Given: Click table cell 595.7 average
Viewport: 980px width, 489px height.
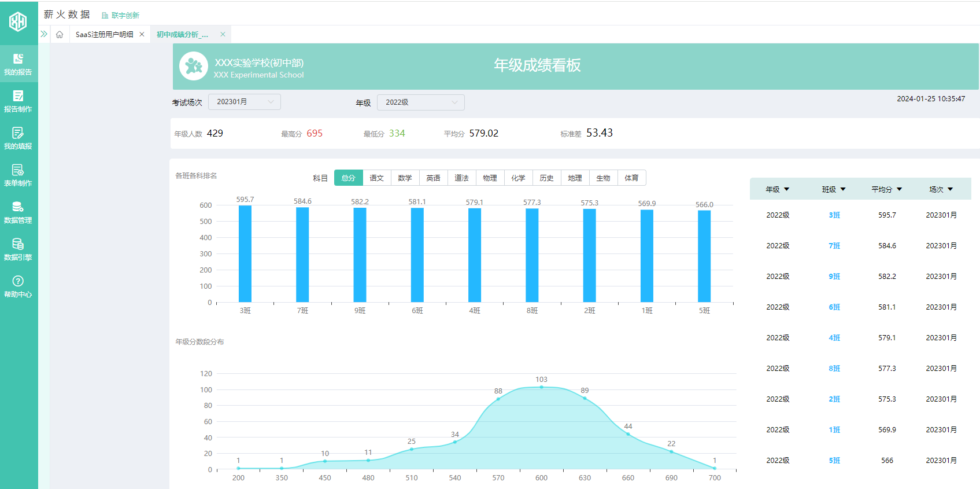Looking at the screenshot, I should (x=887, y=215).
